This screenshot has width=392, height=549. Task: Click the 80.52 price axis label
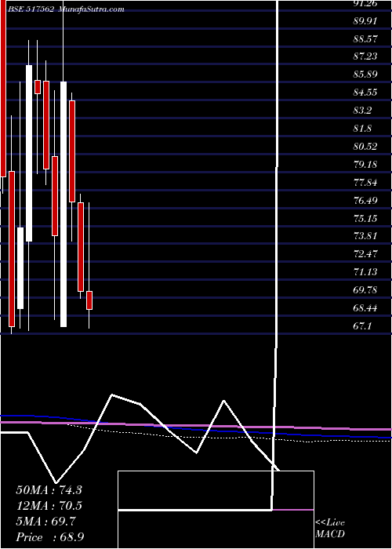365,147
